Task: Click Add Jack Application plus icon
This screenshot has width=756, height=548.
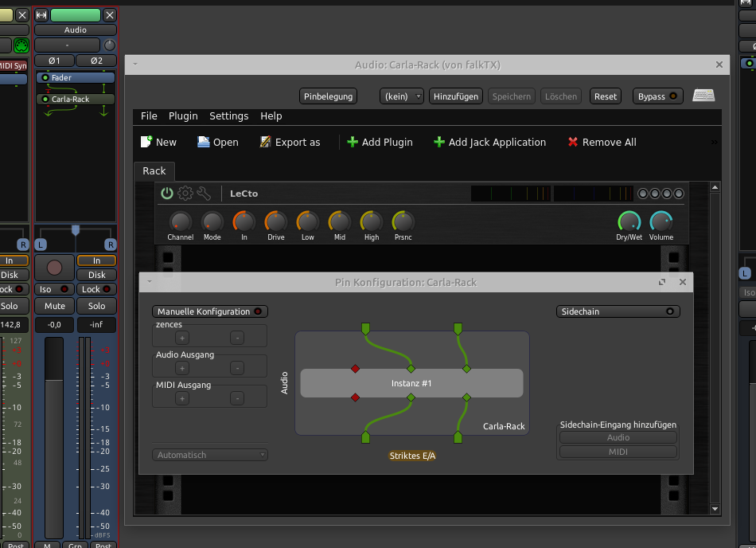Action: tap(439, 142)
